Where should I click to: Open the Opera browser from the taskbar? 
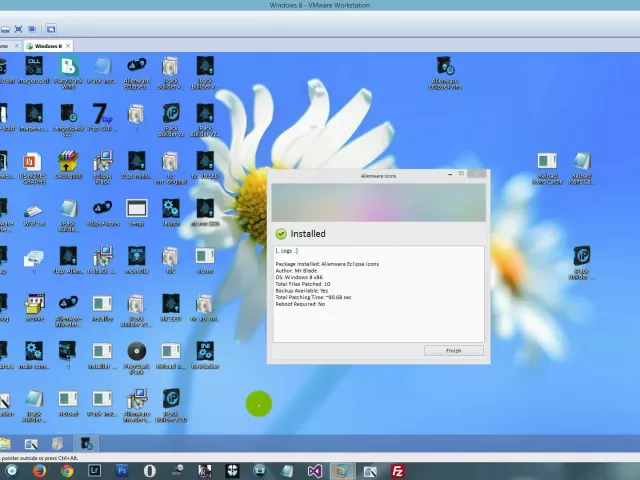[x=150, y=471]
